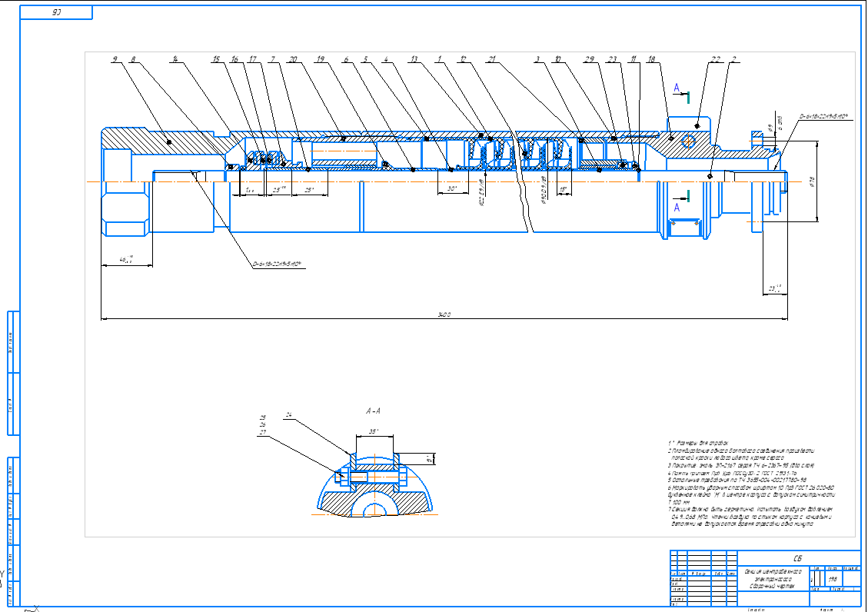This screenshot has height=612, width=868.
Task: Click part callout number 13
Action: [414, 58]
